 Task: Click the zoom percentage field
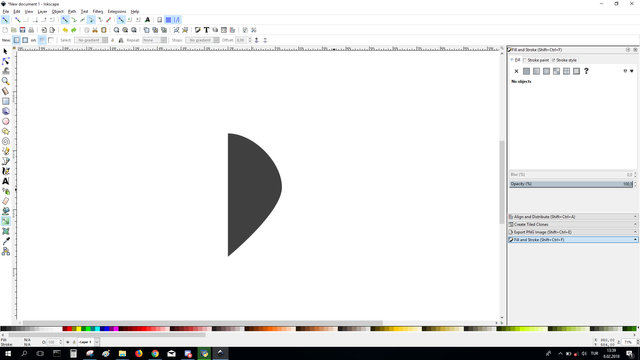pyautogui.click(x=628, y=342)
